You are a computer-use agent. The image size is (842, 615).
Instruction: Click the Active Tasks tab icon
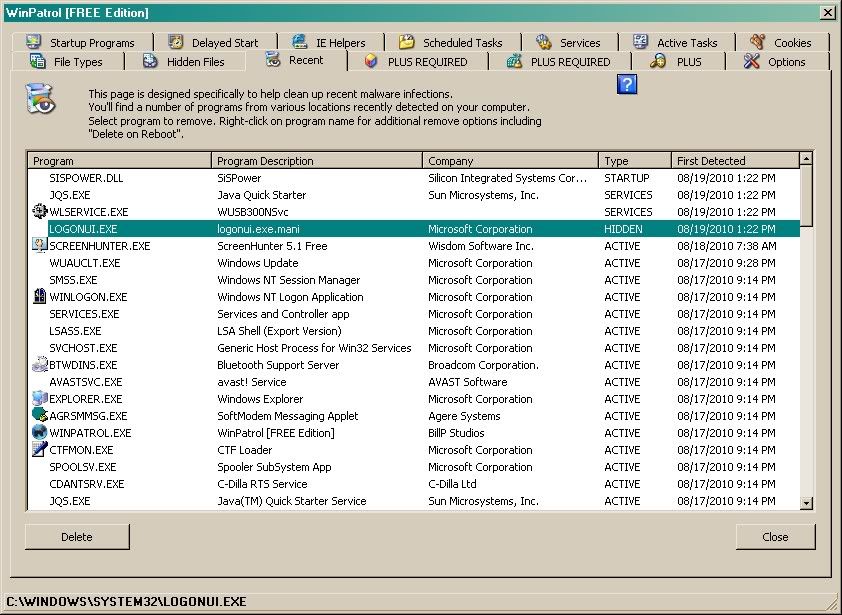pyautogui.click(x=640, y=41)
